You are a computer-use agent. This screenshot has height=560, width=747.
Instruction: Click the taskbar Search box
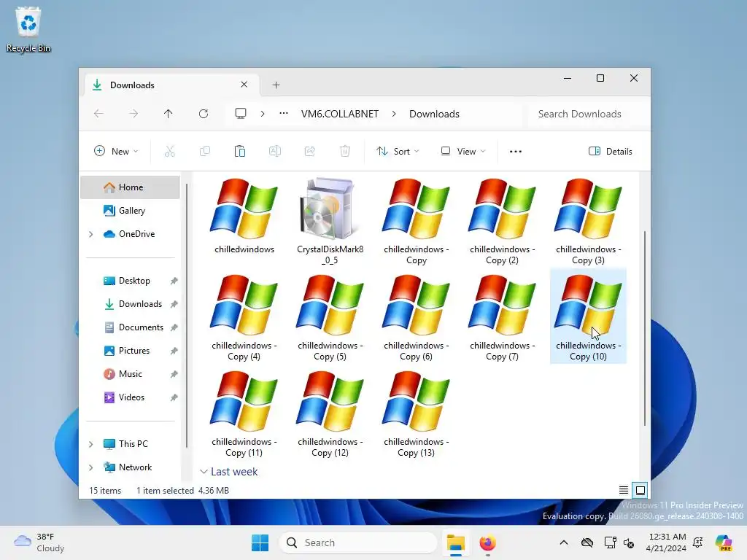click(x=358, y=542)
